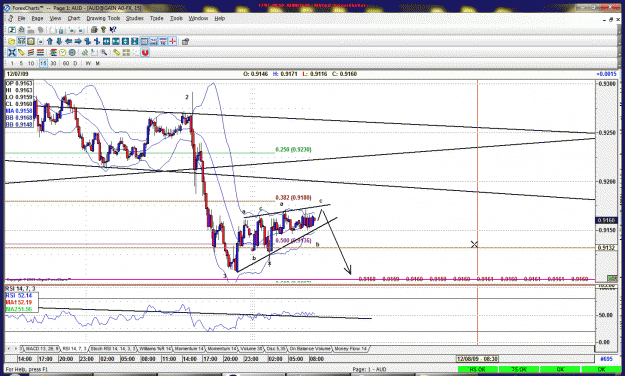Click the green RS OK status indicator

point(478,370)
